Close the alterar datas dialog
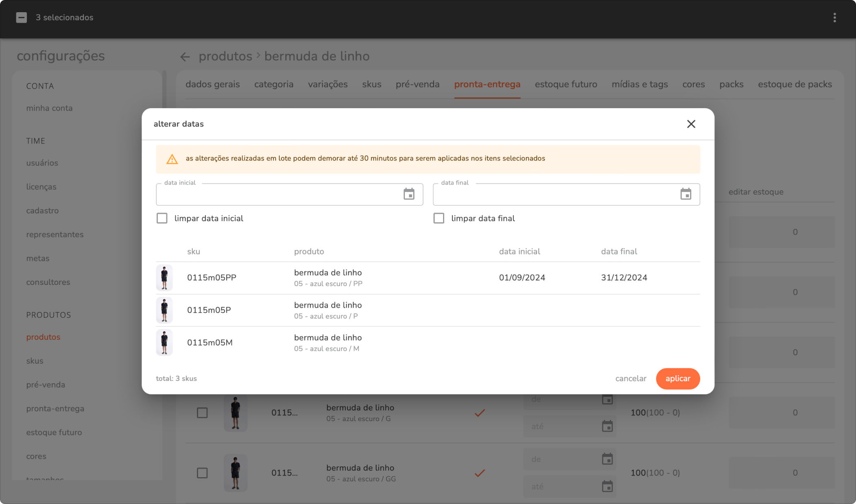This screenshot has height=504, width=856. [691, 124]
